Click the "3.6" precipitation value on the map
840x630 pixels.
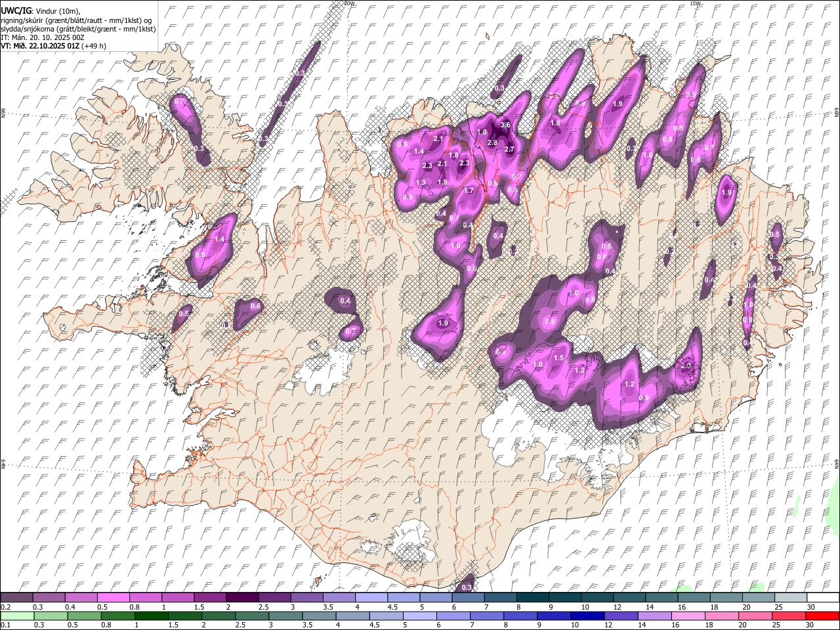point(505,125)
